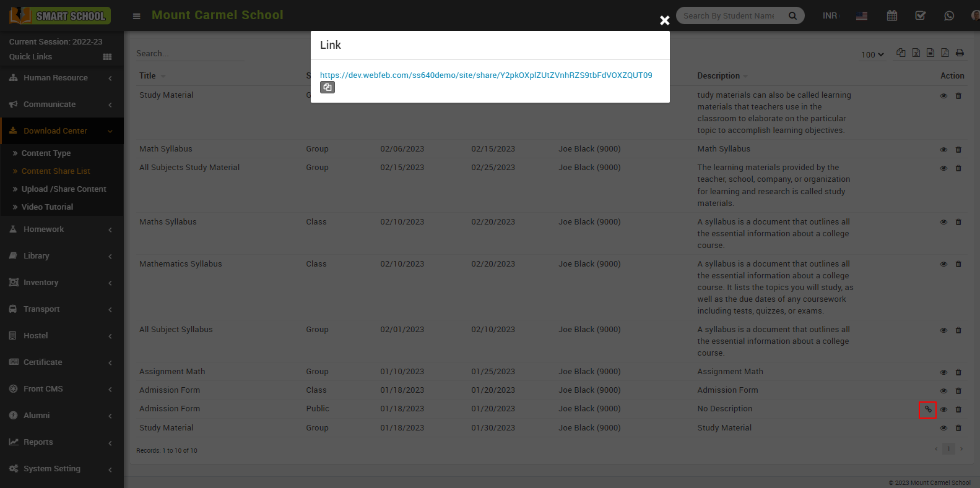Delete the Maths Syllabus row
This screenshot has width=980, height=488.
click(x=958, y=222)
